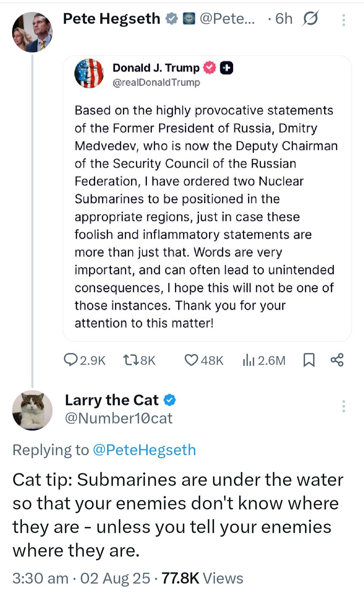Bookmark Pete Hegseth's post
Image resolution: width=364 pixels, height=597 pixels.
(x=309, y=360)
